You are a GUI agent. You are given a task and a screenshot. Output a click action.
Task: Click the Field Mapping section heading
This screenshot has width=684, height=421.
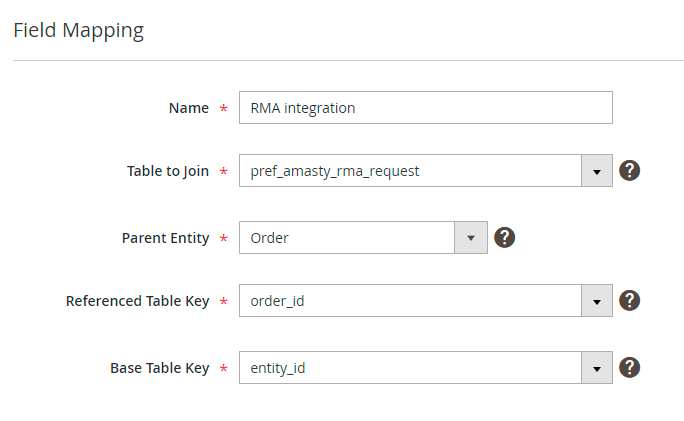click(x=78, y=30)
